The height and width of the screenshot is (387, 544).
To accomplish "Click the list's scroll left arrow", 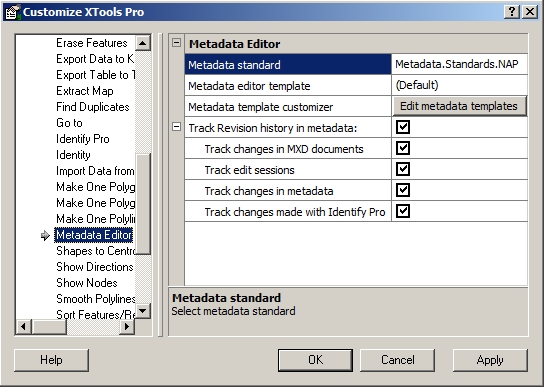I will pos(24,327).
